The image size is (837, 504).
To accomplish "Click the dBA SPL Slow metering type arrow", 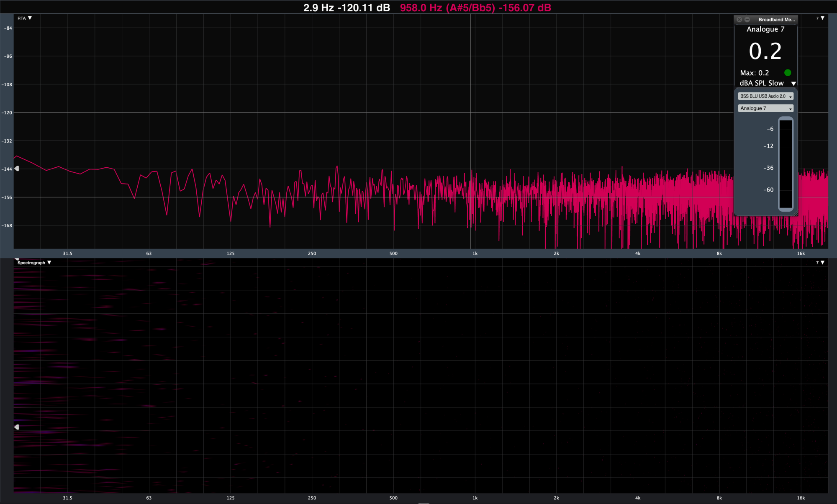I will [x=793, y=84].
